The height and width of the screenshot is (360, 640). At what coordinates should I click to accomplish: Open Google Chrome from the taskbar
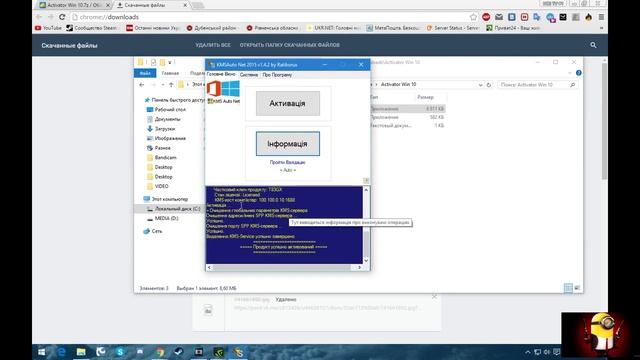pyautogui.click(x=160, y=352)
